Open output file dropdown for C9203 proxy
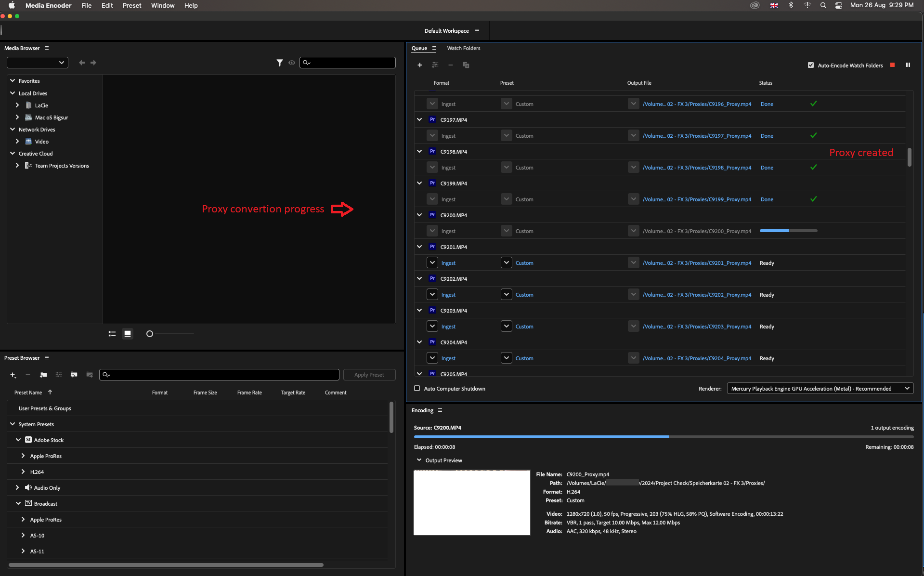 pyautogui.click(x=634, y=326)
